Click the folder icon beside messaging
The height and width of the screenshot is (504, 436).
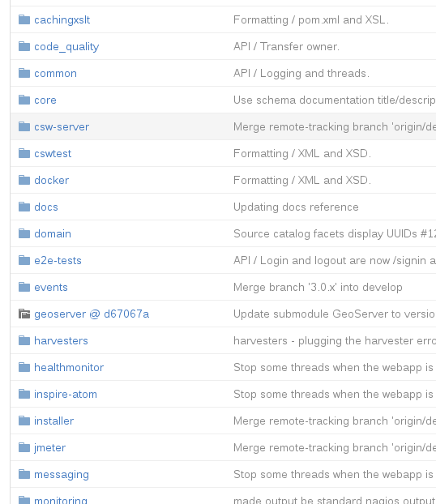click(24, 473)
